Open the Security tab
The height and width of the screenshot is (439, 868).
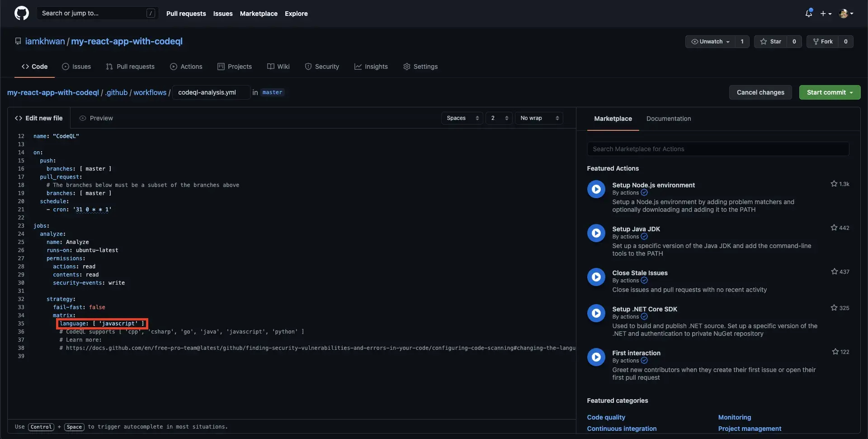pos(322,67)
